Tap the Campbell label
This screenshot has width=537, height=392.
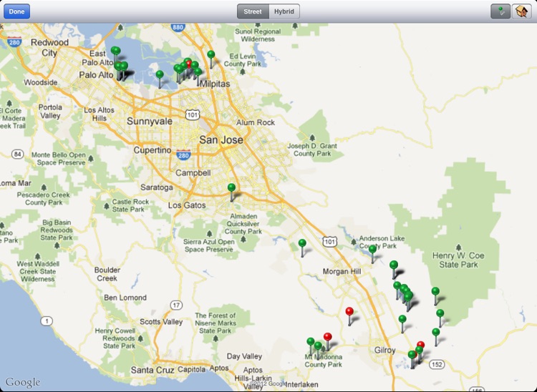click(193, 172)
